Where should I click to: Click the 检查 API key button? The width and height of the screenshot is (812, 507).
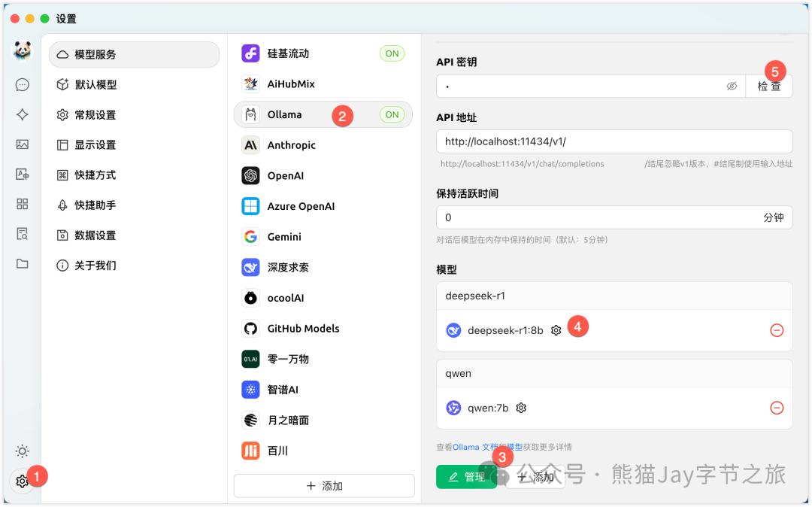[x=769, y=86]
